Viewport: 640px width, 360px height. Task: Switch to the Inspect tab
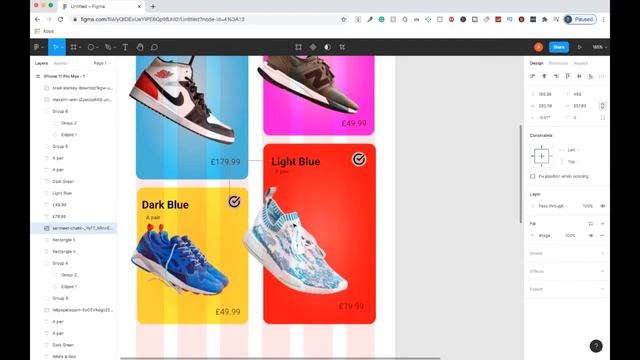point(580,63)
